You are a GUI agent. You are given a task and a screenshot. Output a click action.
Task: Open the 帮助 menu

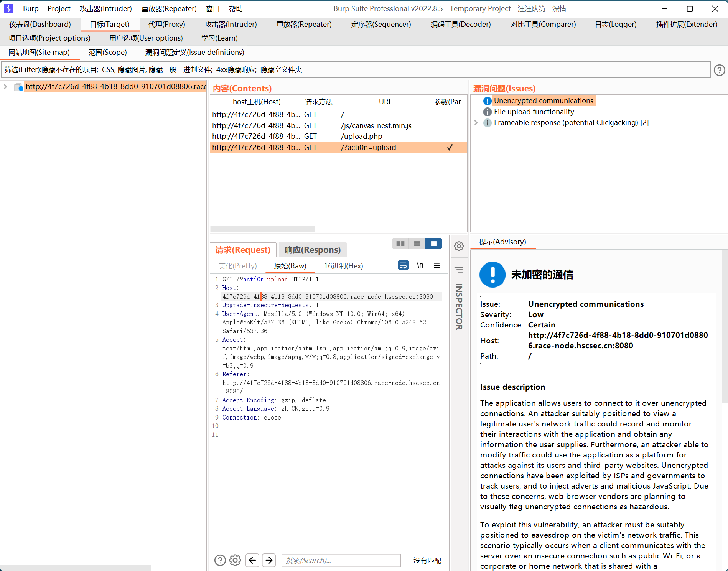point(236,8)
